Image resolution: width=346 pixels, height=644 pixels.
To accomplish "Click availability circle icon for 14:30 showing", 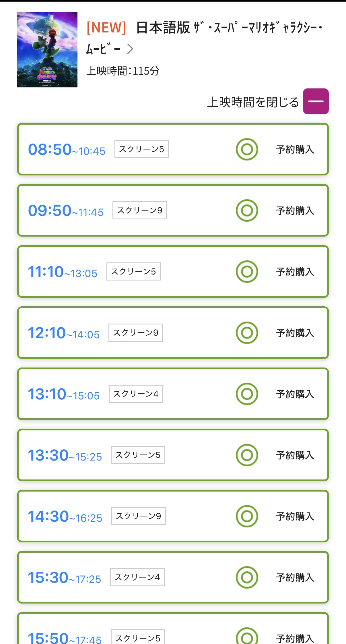I will click(x=247, y=516).
